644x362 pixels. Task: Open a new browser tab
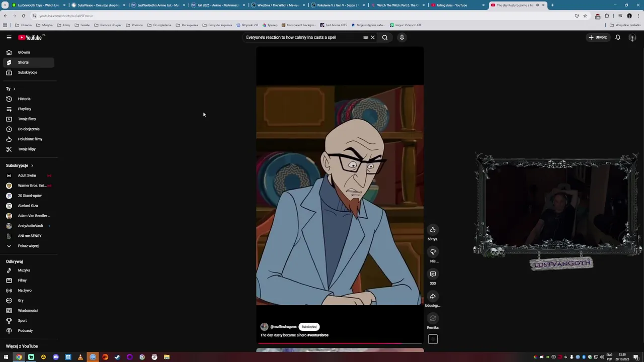click(x=552, y=5)
